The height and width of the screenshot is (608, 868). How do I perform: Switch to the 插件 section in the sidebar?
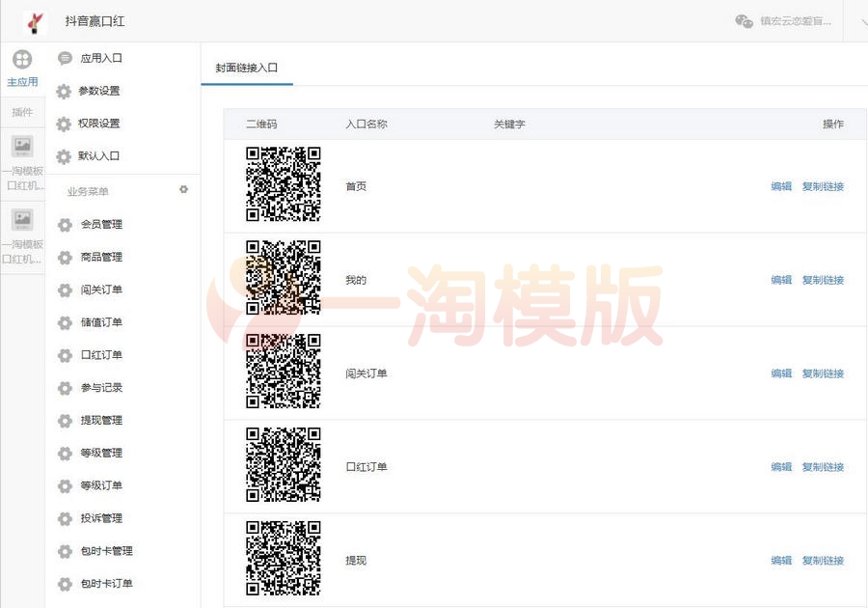(x=21, y=112)
